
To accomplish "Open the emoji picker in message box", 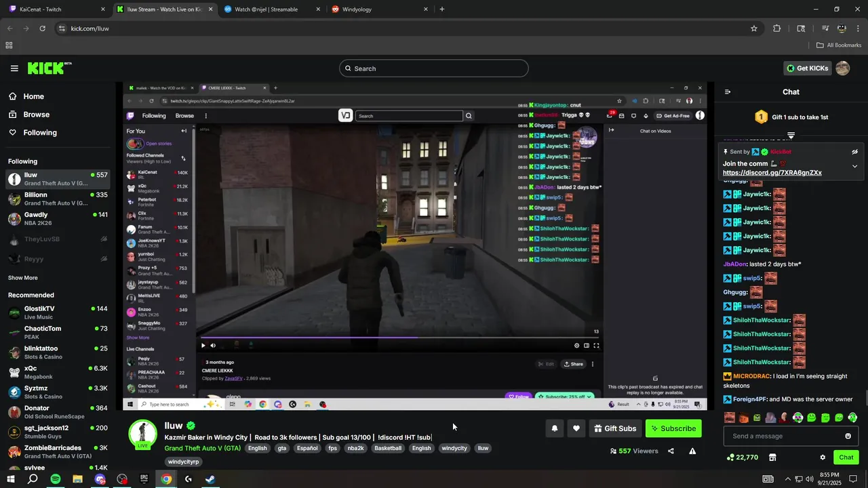I will (x=848, y=436).
